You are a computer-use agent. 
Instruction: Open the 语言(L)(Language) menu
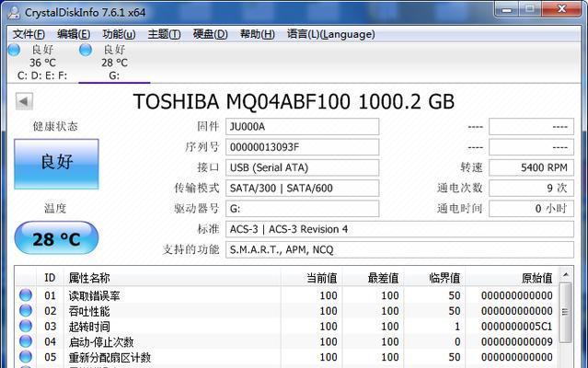pos(330,34)
